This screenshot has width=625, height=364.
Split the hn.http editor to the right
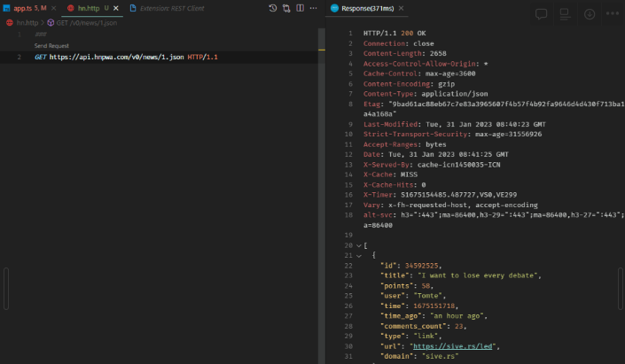pos(301,8)
